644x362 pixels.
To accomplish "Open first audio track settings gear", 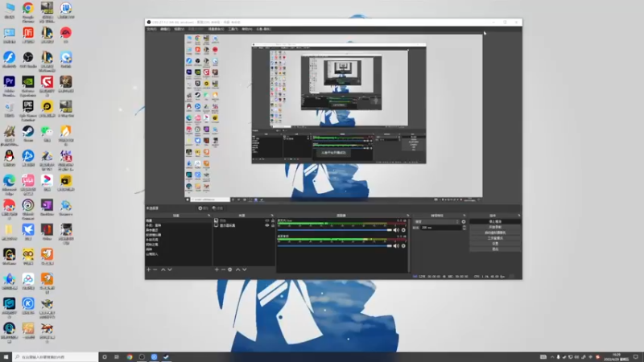I will pos(403,230).
